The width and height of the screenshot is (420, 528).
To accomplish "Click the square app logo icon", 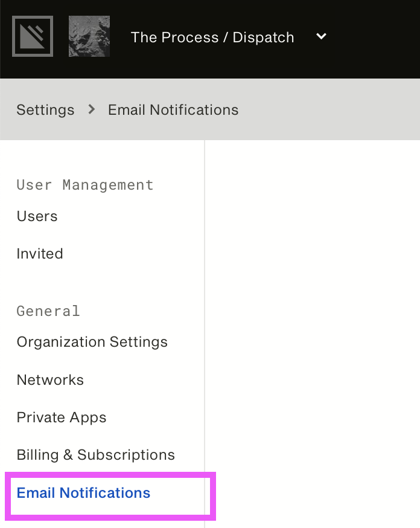I will click(x=33, y=36).
